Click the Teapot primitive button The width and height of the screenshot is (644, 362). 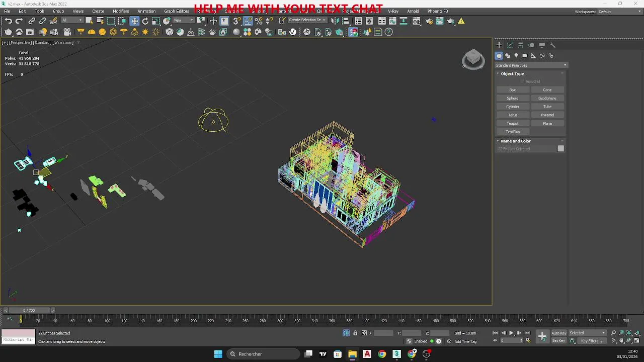click(x=513, y=123)
